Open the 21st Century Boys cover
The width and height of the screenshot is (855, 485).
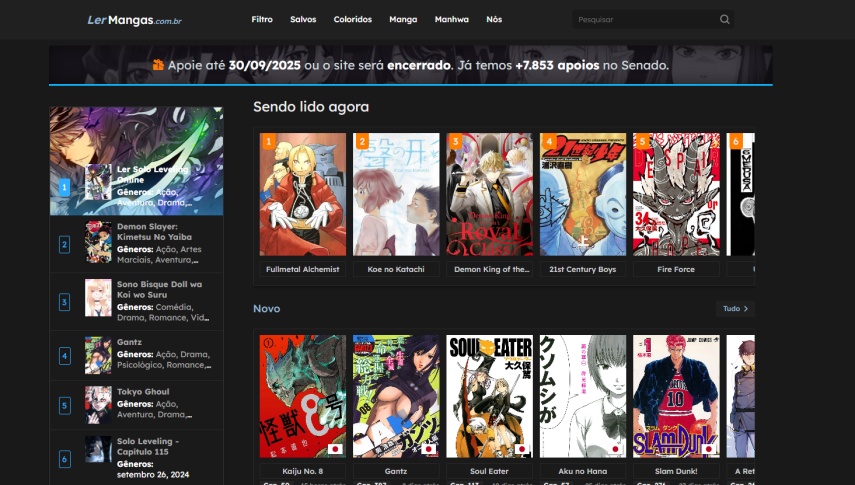(582, 194)
